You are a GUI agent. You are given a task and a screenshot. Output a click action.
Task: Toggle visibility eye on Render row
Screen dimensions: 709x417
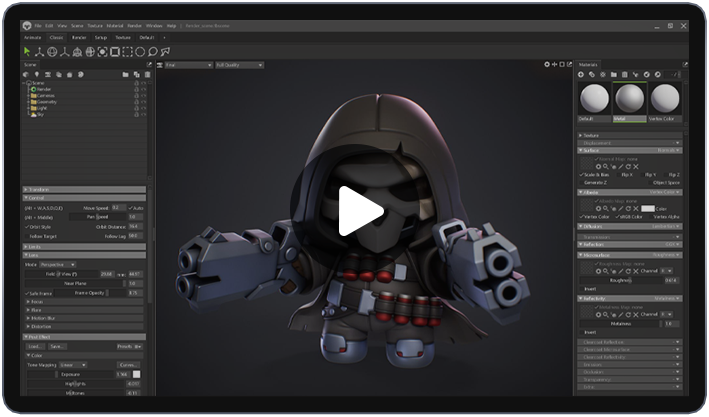144,90
